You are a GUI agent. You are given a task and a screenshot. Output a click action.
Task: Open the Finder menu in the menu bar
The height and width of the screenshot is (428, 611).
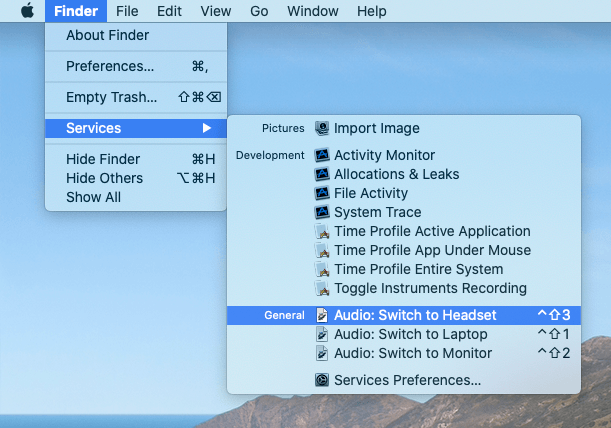point(76,11)
